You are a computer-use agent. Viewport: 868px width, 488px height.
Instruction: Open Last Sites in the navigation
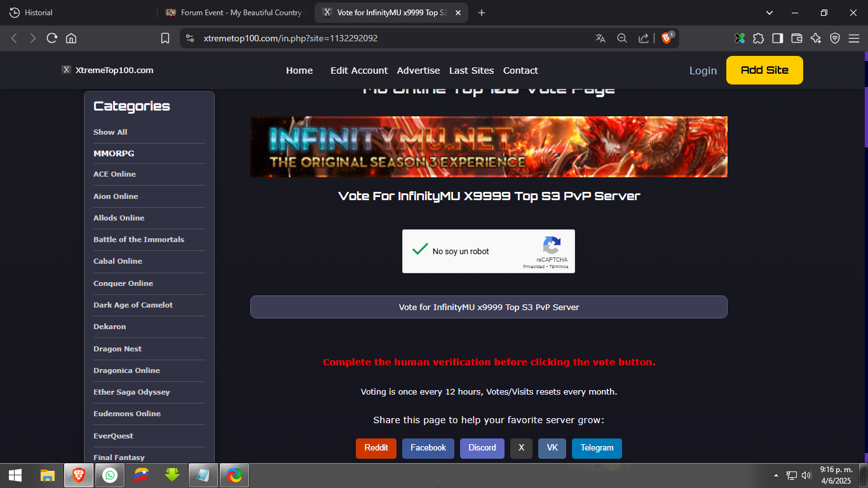click(471, 71)
